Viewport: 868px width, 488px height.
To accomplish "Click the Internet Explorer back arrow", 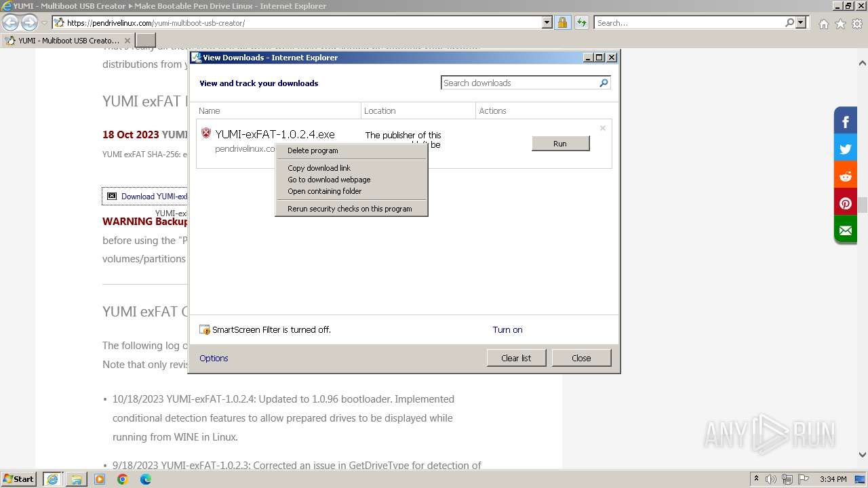I will point(11,22).
